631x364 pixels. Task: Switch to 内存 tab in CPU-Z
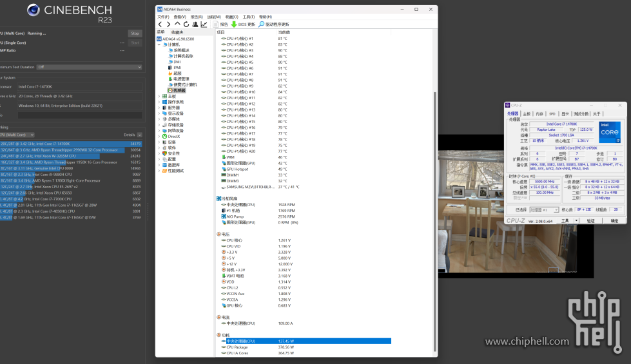539,114
